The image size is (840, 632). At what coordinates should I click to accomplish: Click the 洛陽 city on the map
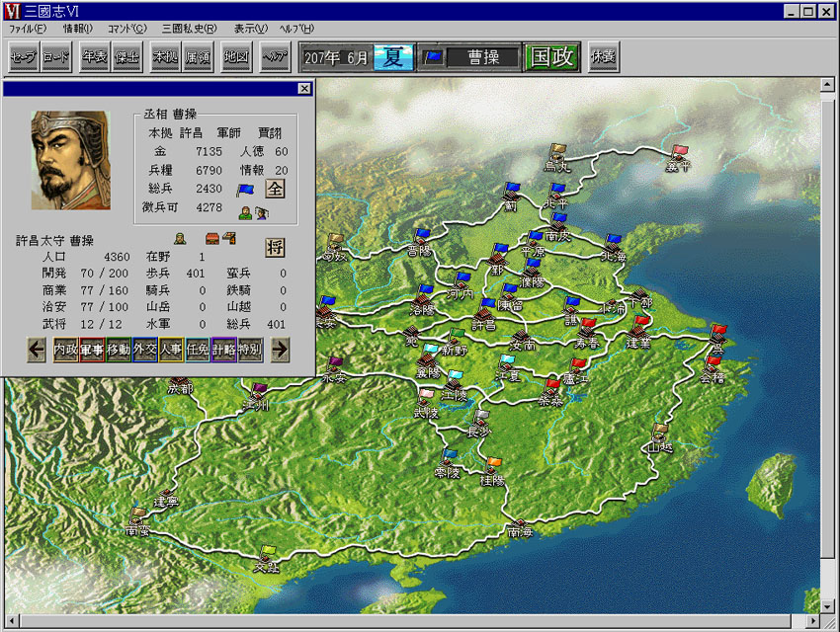(x=422, y=303)
